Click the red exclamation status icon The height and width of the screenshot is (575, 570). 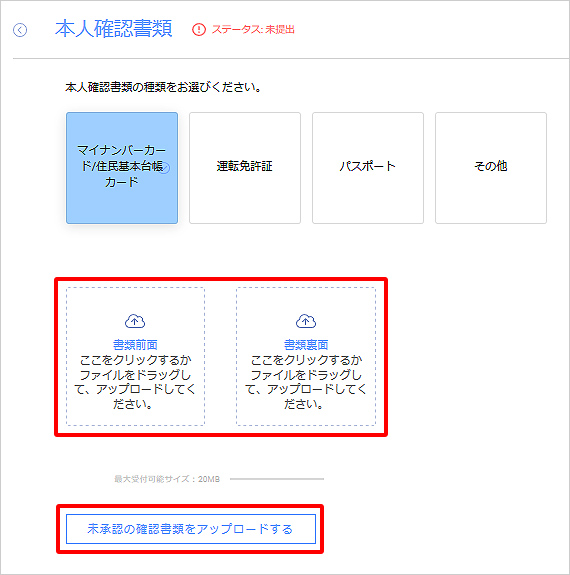199,29
